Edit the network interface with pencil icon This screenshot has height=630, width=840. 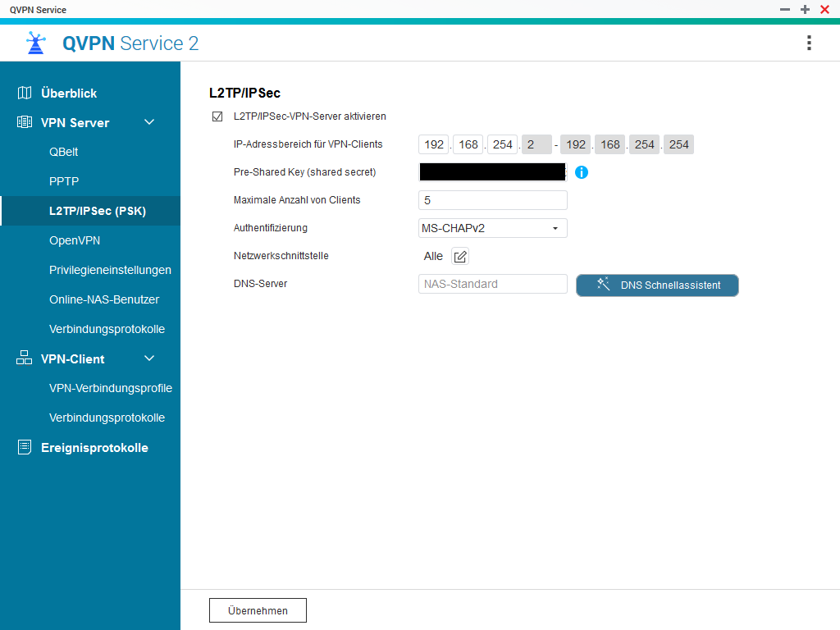point(460,257)
